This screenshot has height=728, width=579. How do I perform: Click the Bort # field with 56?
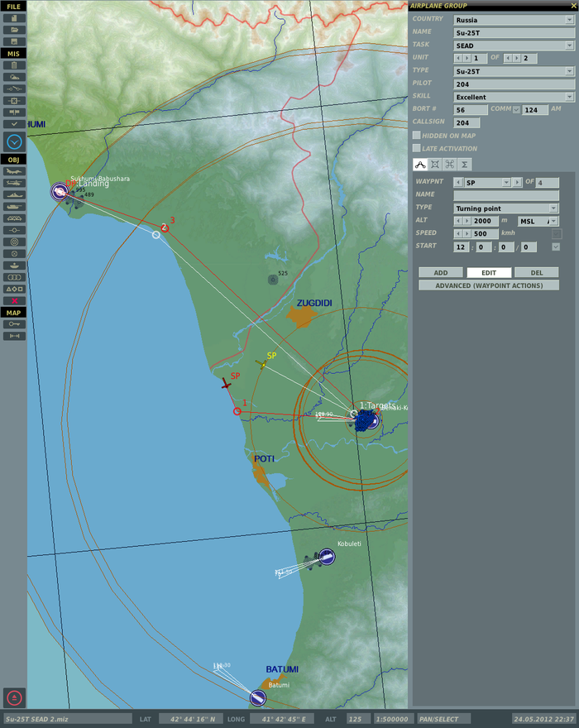[471, 109]
